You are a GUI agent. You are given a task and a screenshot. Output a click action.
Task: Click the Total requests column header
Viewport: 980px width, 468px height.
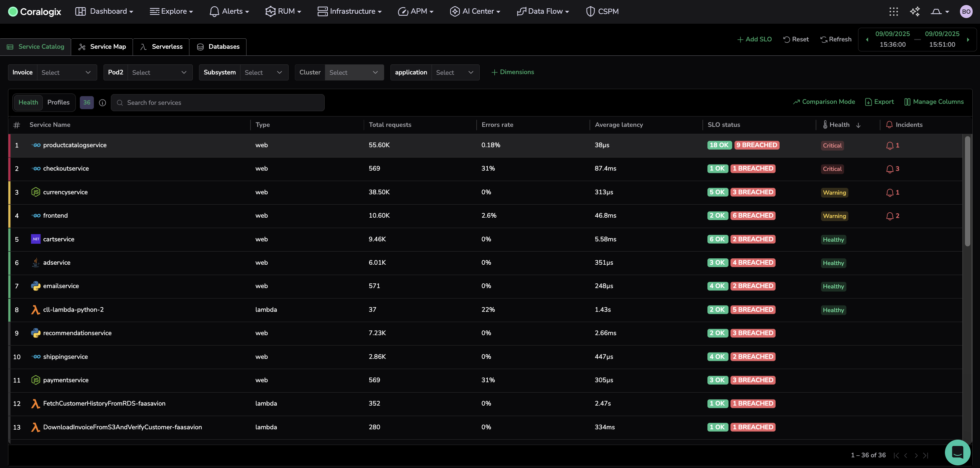click(x=390, y=125)
